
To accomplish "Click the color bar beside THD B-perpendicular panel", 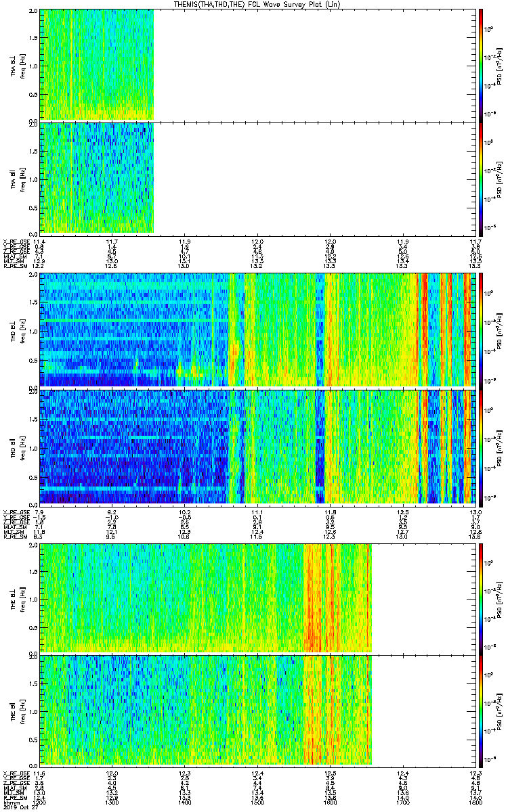I will [481, 330].
